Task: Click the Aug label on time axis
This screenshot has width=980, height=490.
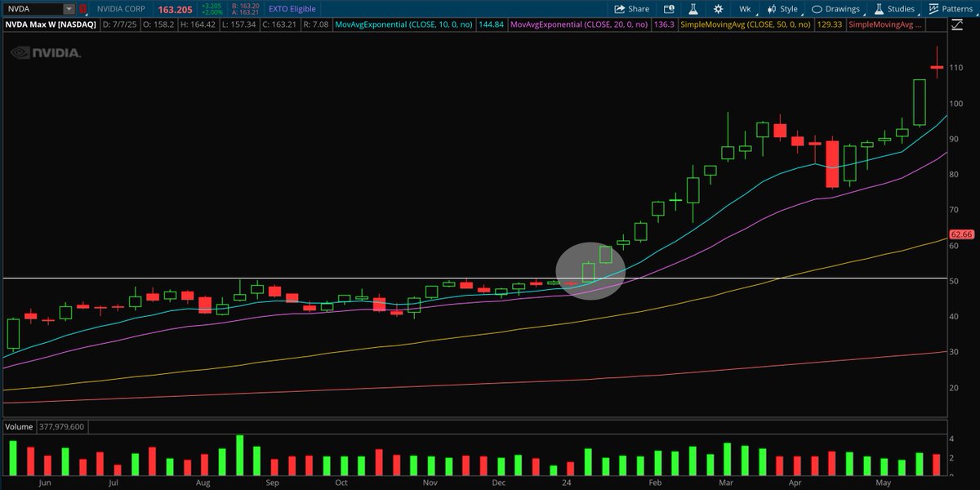Action: pyautogui.click(x=202, y=483)
